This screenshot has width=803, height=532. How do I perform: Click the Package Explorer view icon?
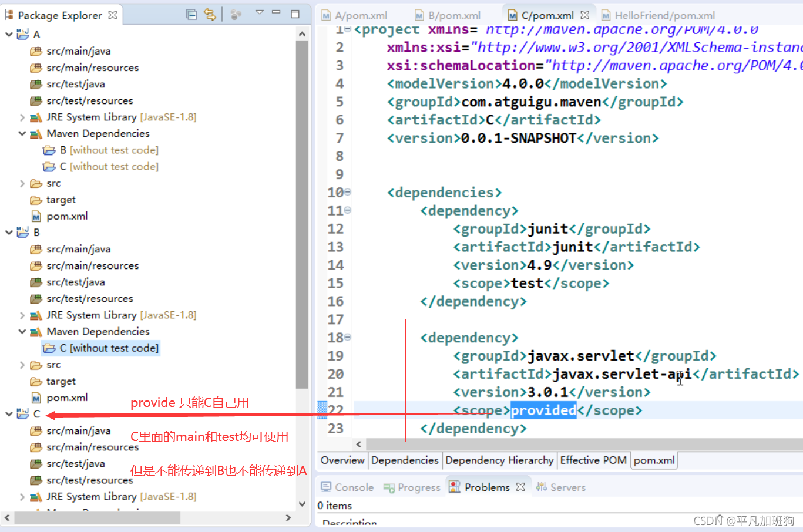[x=9, y=15]
